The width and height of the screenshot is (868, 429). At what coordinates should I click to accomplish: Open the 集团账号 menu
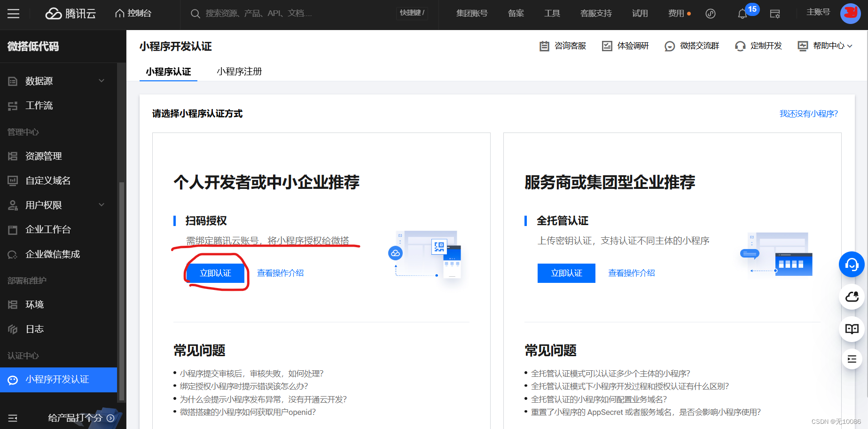[x=472, y=13]
